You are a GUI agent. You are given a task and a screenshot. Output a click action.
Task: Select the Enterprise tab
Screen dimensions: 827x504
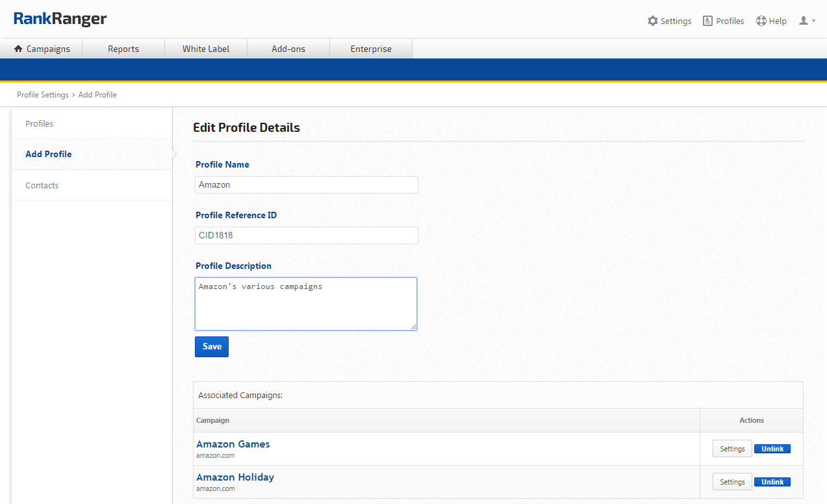coord(371,49)
